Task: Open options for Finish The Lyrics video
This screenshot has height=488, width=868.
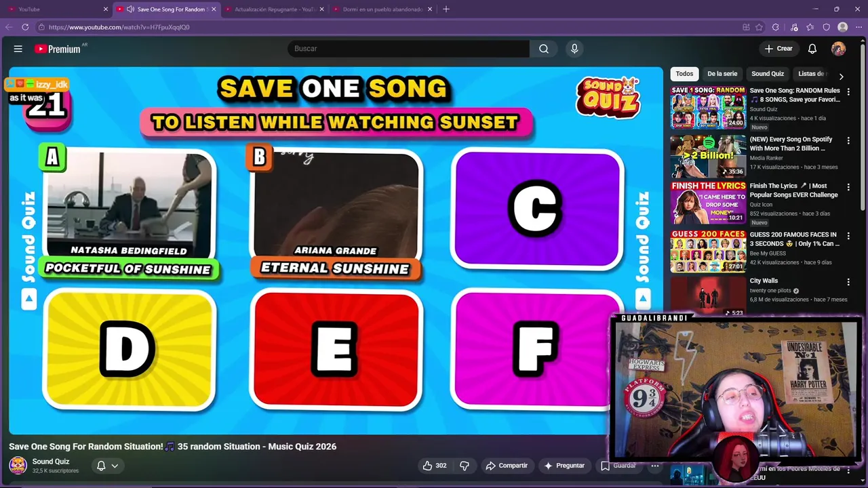Action: 848,187
